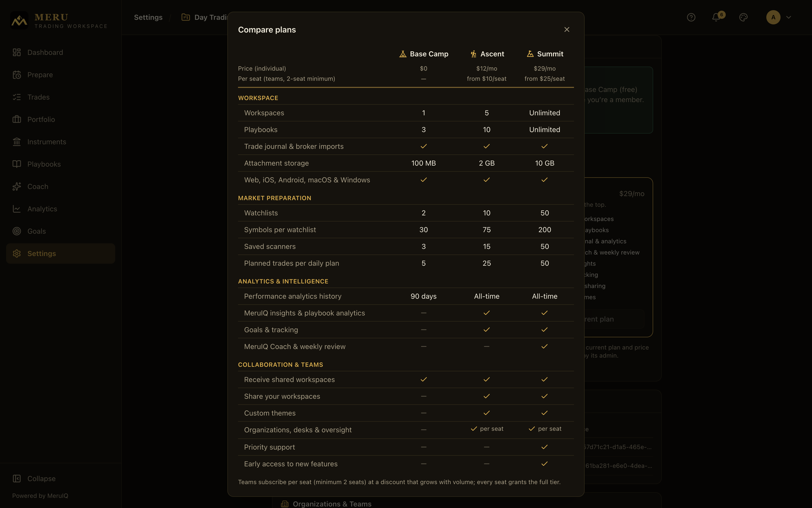Click Summit Unlimited value for Playbooks
Viewport: 812px width, 508px height.
point(545,129)
